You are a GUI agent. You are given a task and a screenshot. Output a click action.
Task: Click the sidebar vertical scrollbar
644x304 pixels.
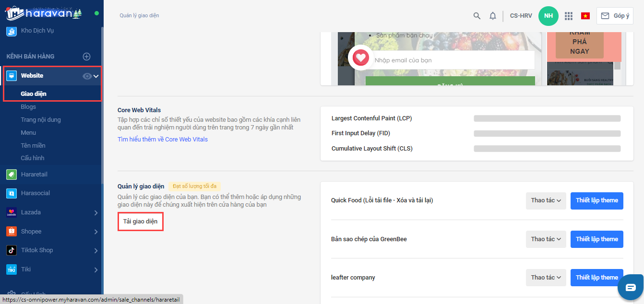[102, 105]
